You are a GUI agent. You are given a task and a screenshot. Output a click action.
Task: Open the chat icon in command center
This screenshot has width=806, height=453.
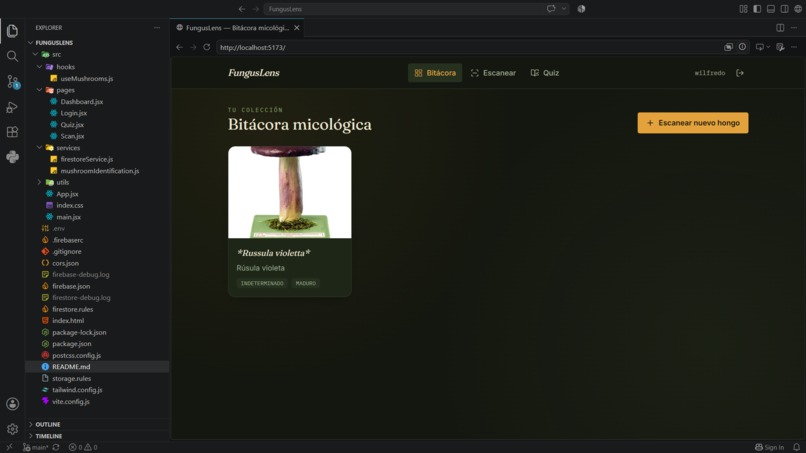(x=551, y=9)
